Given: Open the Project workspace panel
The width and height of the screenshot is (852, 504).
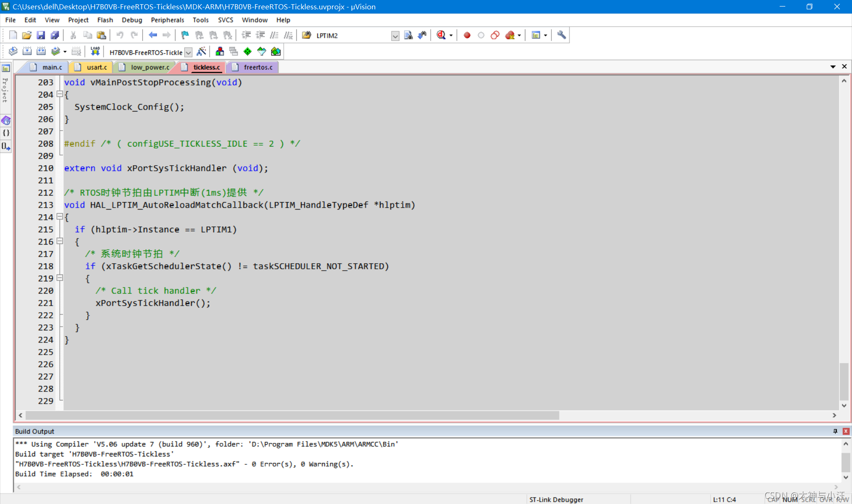Looking at the screenshot, I should pos(6,68).
